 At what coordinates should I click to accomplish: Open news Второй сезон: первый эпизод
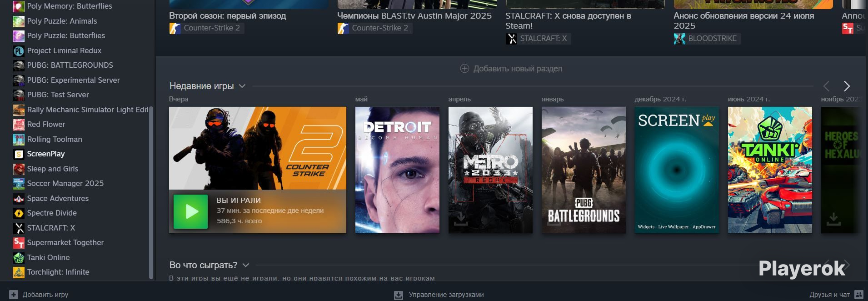point(228,16)
